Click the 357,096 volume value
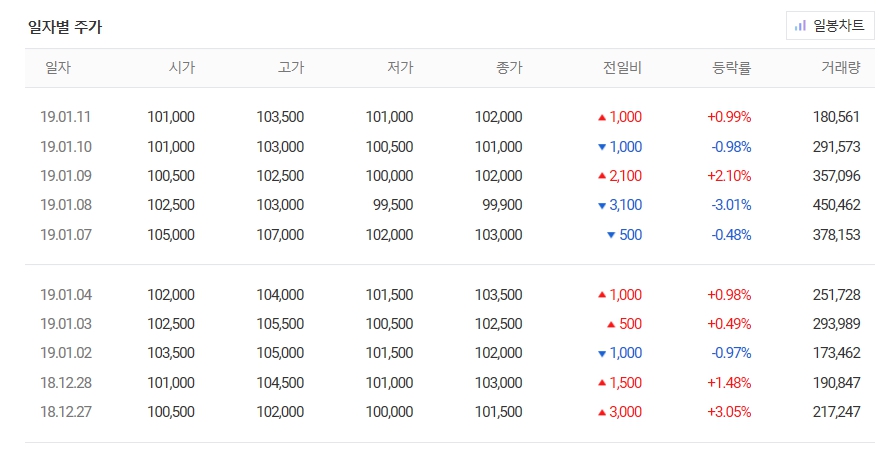 tap(837, 176)
